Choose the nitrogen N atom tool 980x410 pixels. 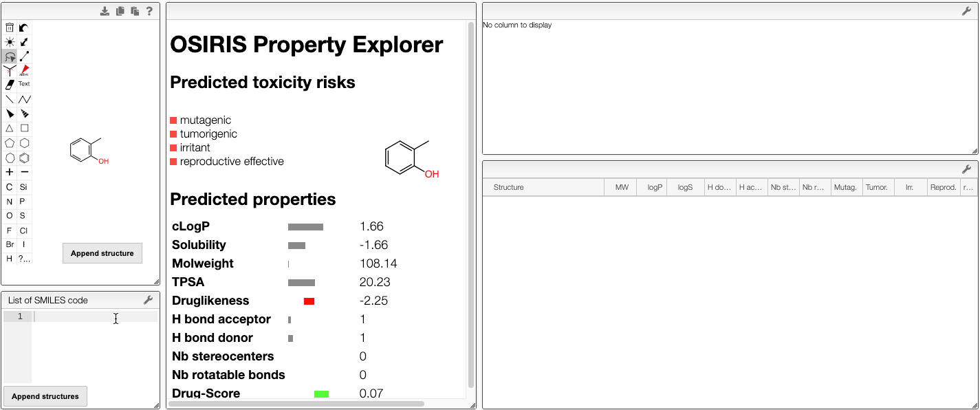tap(10, 202)
